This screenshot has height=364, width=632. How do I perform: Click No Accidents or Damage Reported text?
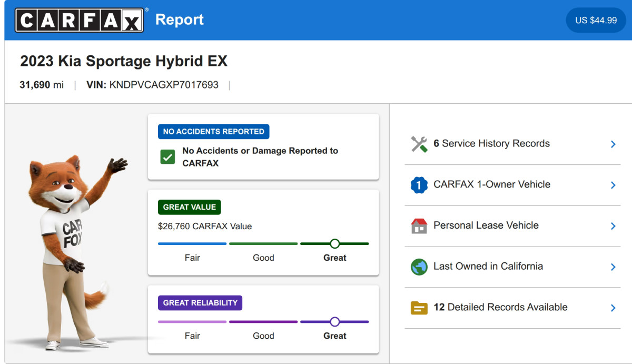260,157
